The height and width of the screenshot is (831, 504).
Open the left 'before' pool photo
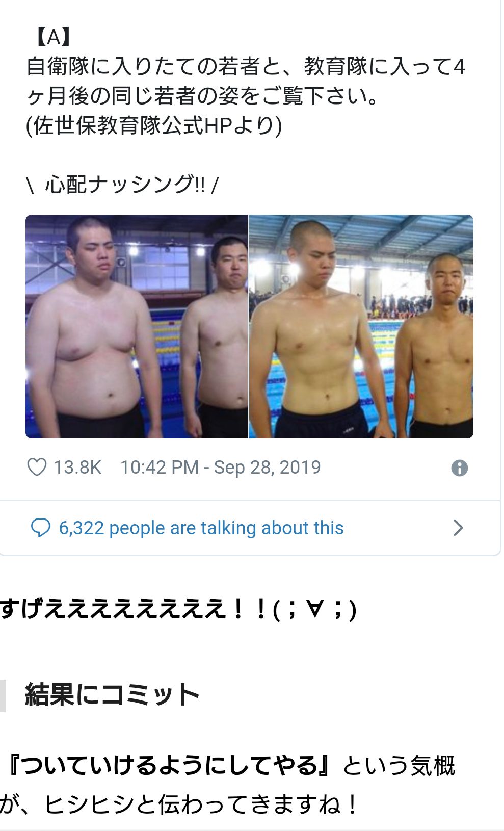[x=137, y=326]
